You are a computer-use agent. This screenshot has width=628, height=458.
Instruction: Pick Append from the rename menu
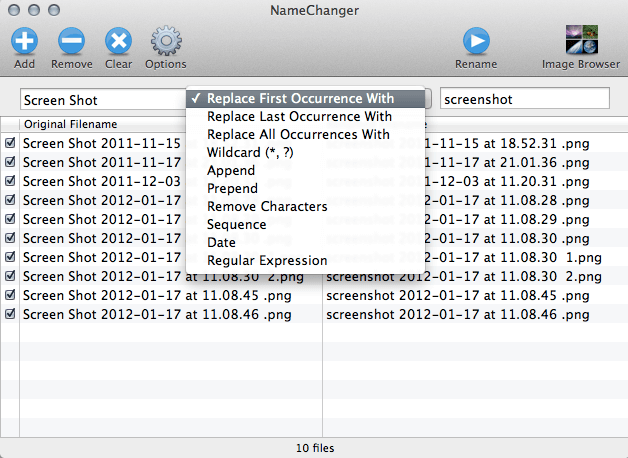click(231, 171)
